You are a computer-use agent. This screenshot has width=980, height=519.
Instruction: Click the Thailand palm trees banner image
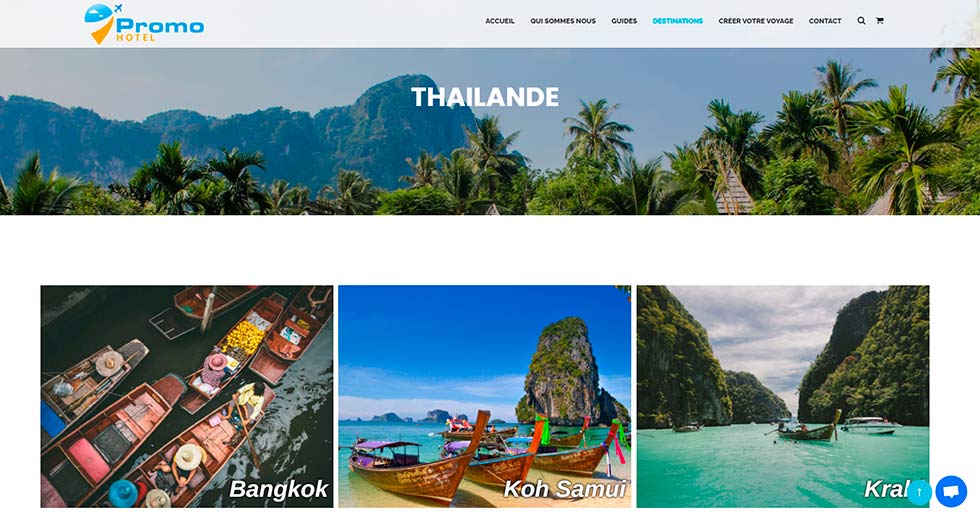pos(490,131)
